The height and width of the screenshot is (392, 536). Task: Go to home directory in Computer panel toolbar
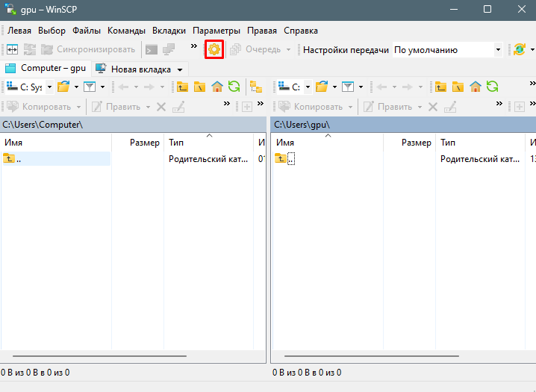(217, 87)
